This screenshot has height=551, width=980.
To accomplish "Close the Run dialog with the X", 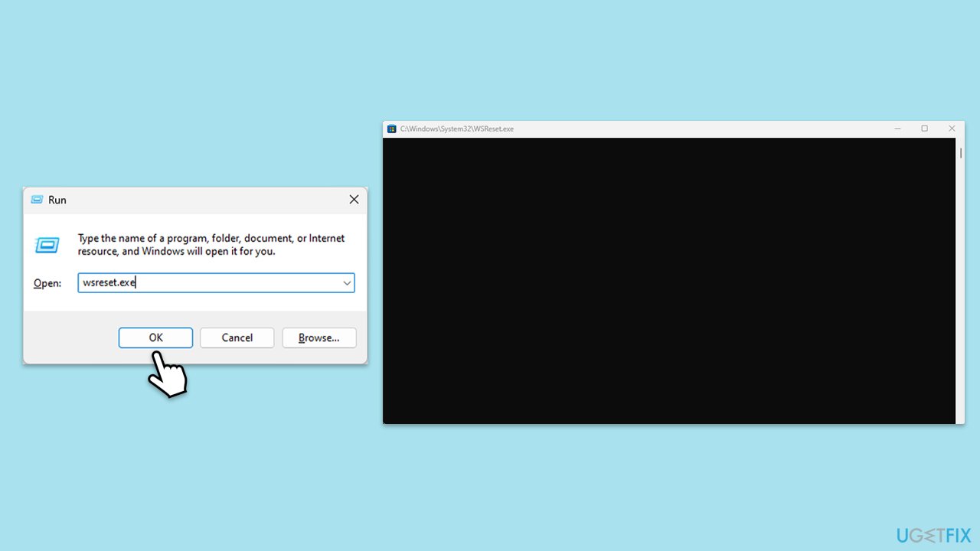I will [x=354, y=200].
